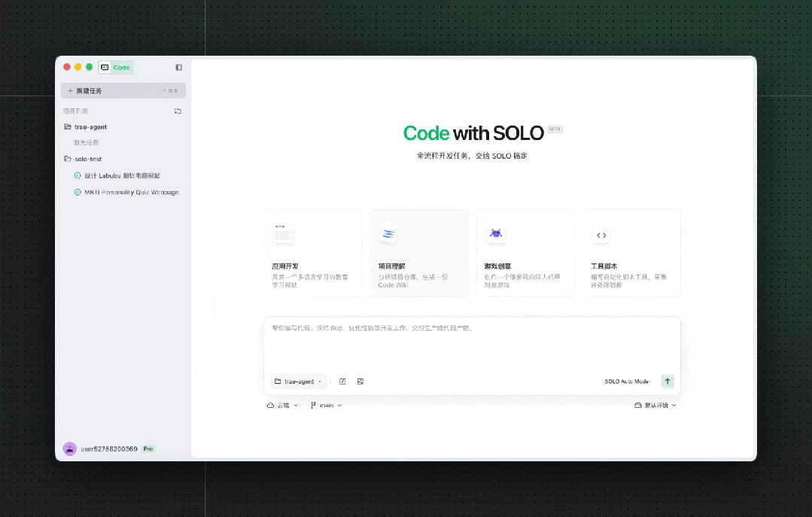Screen dimensions: 812x517
Task: Open the 默认环境 environment dropdown
Action: tap(655, 405)
